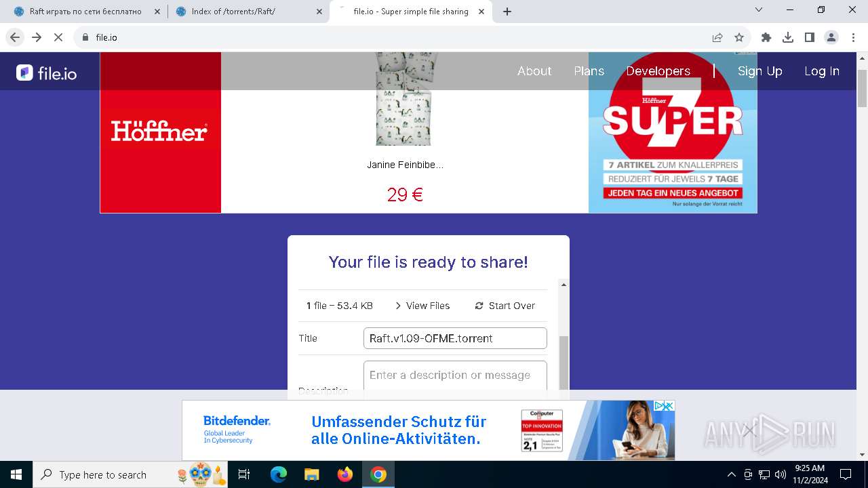The width and height of the screenshot is (868, 488).
Task: Close the file.io tab
Action: (x=482, y=12)
